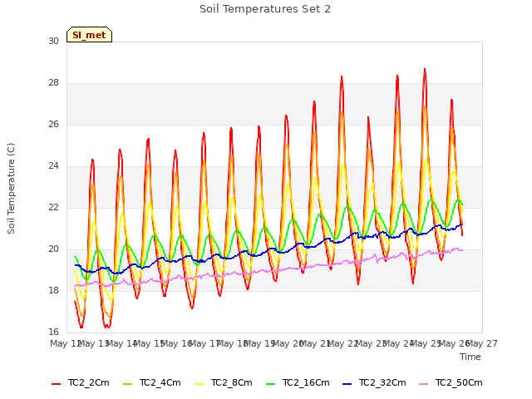Click the May 12 x-axis label

pos(66,343)
